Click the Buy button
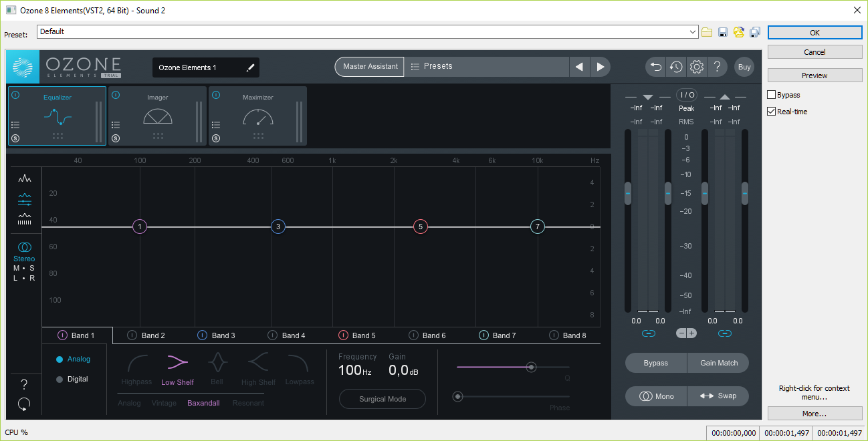Screen dimensions: 868x441 (x=744, y=67)
